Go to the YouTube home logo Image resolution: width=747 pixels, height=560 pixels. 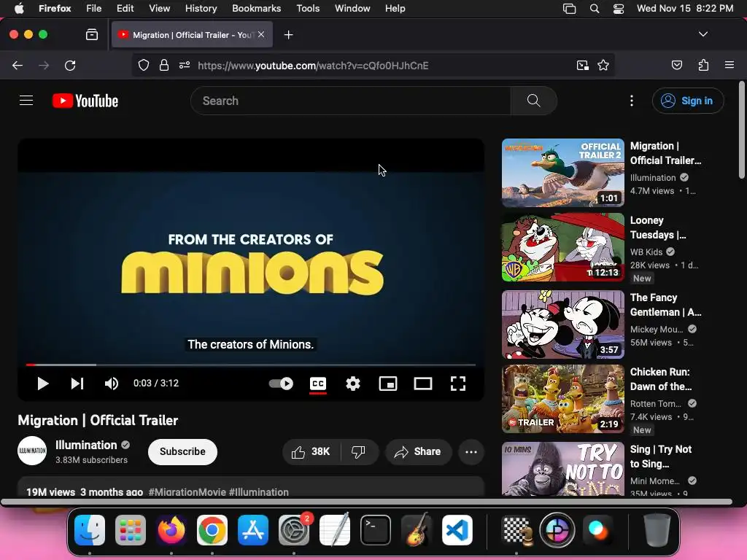point(85,101)
